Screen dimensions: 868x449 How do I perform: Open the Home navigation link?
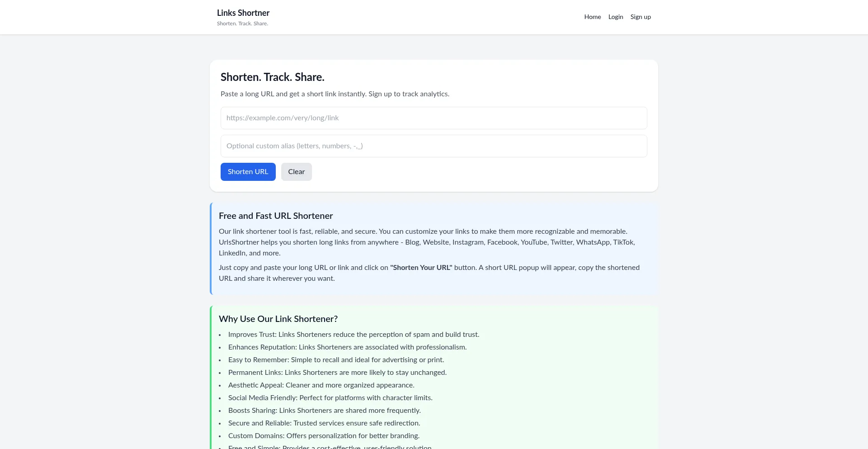tap(592, 17)
